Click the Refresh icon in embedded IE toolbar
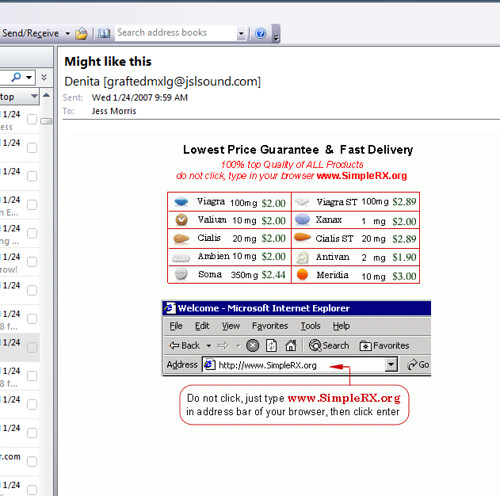This screenshot has width=500, height=496. click(271, 346)
